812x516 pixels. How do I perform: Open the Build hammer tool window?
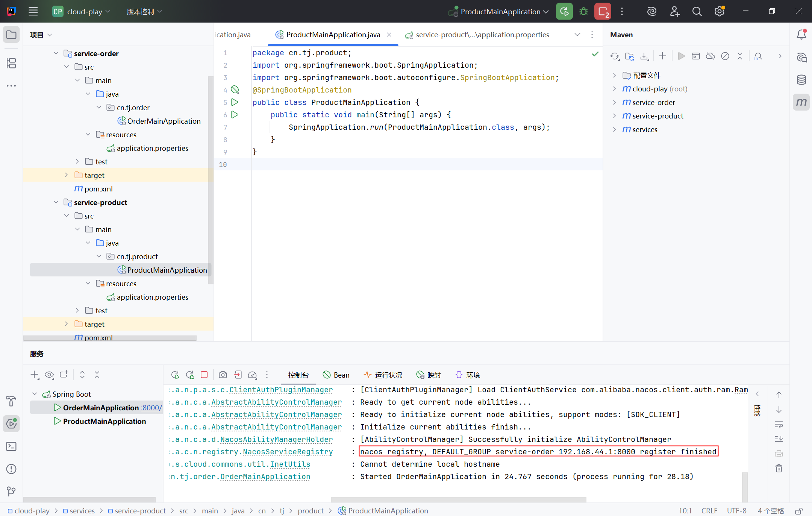pyautogui.click(x=11, y=402)
